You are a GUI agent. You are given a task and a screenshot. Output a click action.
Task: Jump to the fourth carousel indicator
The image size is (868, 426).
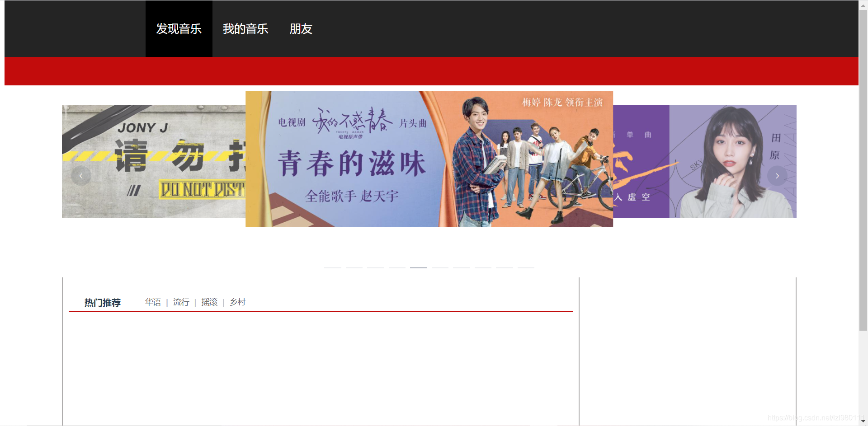[x=397, y=267]
